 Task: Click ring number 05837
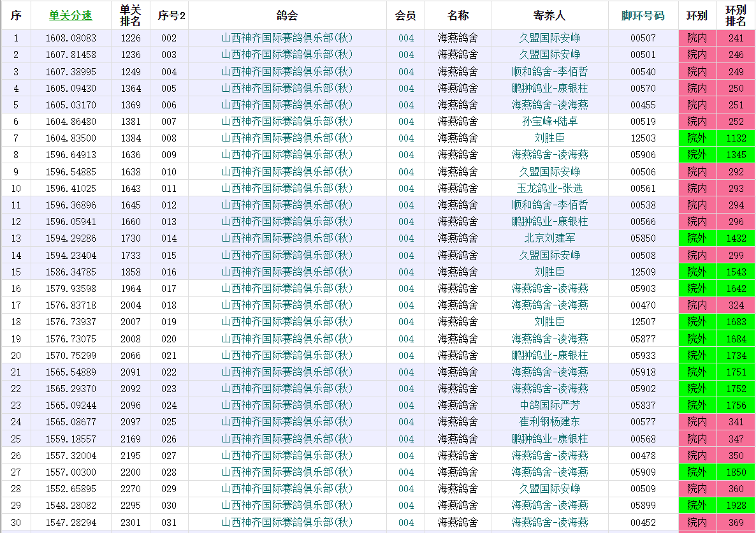click(x=643, y=405)
